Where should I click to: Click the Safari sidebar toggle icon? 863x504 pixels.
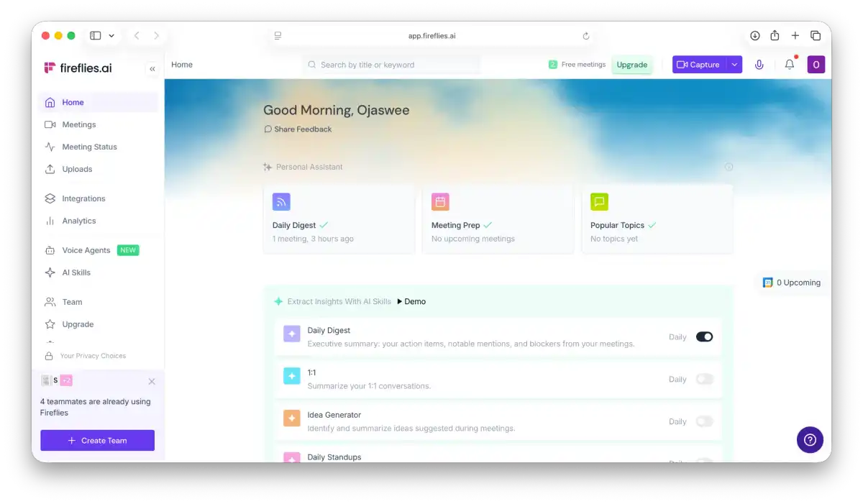click(95, 35)
